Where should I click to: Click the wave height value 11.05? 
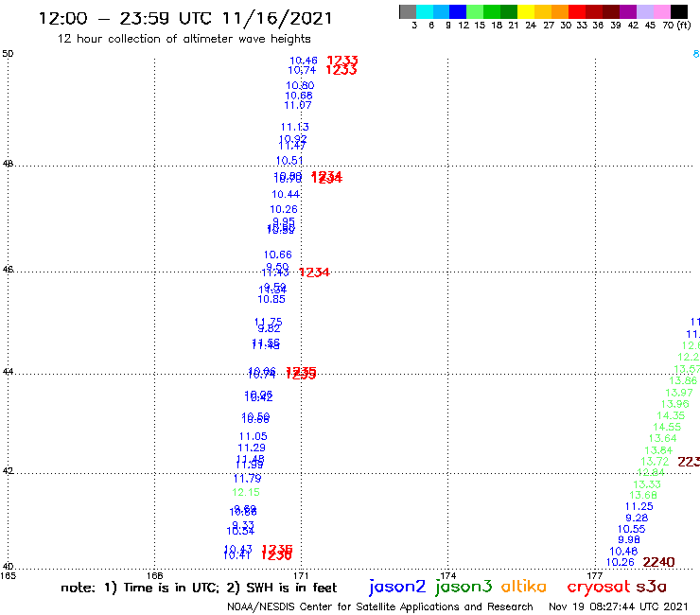tap(254, 436)
